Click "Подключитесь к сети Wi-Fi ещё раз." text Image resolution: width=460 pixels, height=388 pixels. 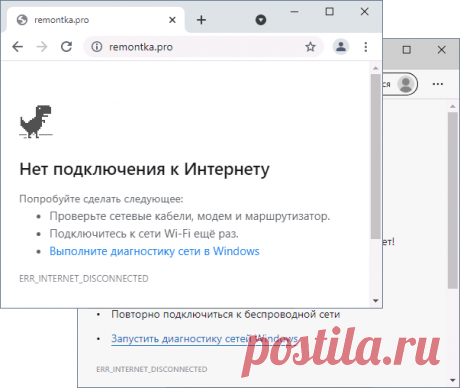click(x=144, y=234)
